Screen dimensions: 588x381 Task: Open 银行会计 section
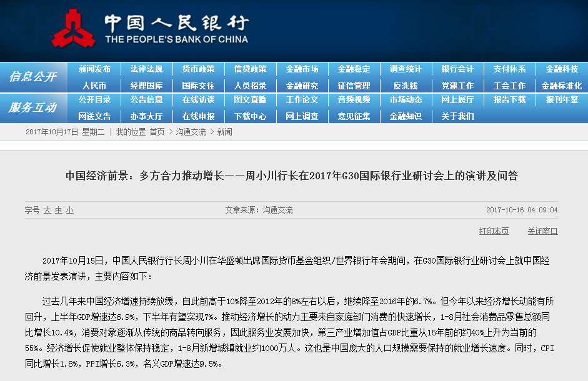tap(457, 69)
